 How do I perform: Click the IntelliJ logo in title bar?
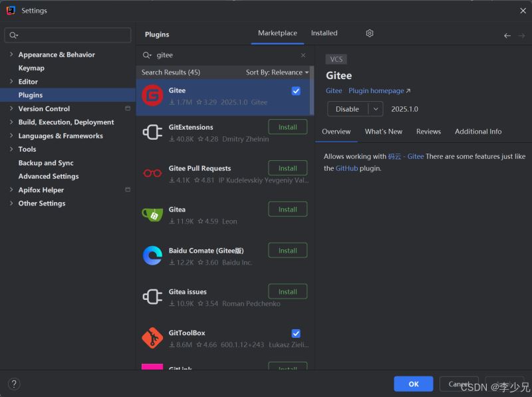[11, 11]
